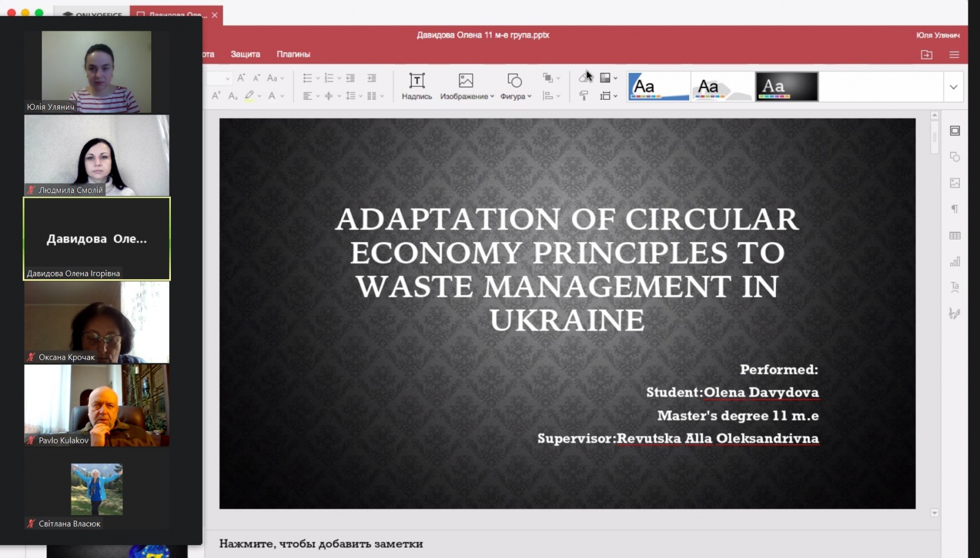
Task: Click the copy style paint roller icon
Action: pyautogui.click(x=584, y=96)
